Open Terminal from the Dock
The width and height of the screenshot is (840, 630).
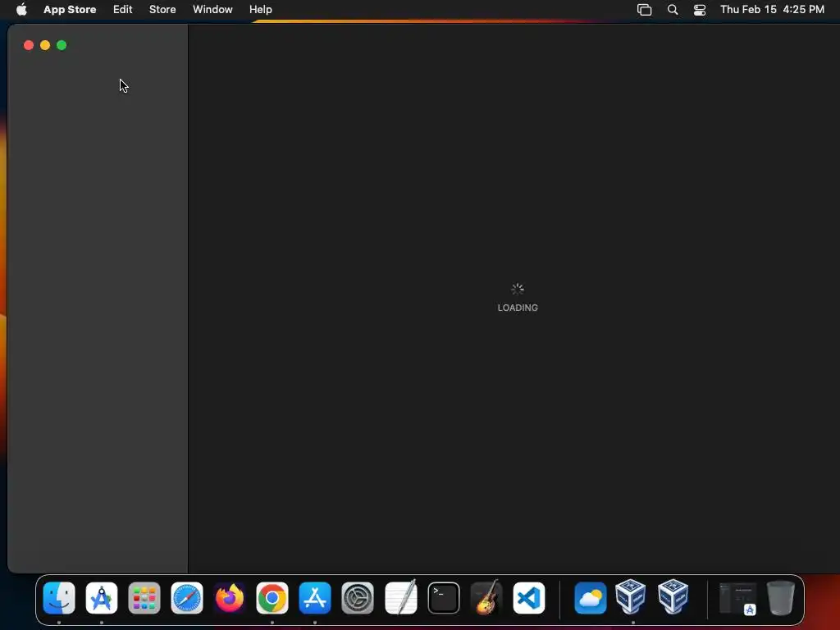click(x=444, y=598)
